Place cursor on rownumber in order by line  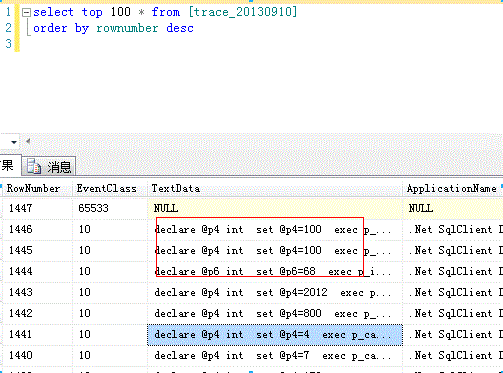click(x=127, y=28)
